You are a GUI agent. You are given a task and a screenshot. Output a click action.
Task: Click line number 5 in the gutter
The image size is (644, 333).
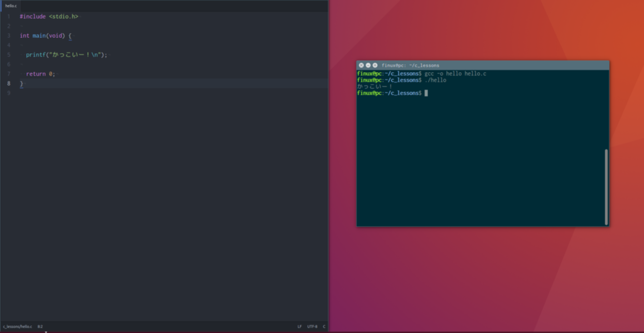(9, 55)
